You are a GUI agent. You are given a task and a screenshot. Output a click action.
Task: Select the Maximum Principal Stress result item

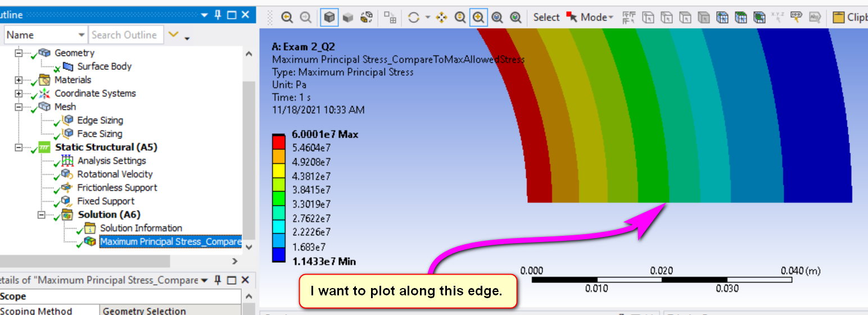(170, 242)
